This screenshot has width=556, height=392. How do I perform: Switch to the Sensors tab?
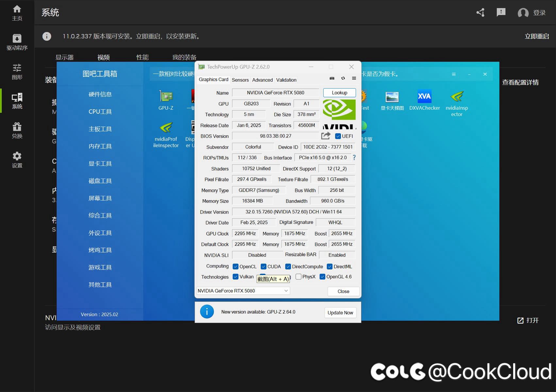pos(240,80)
